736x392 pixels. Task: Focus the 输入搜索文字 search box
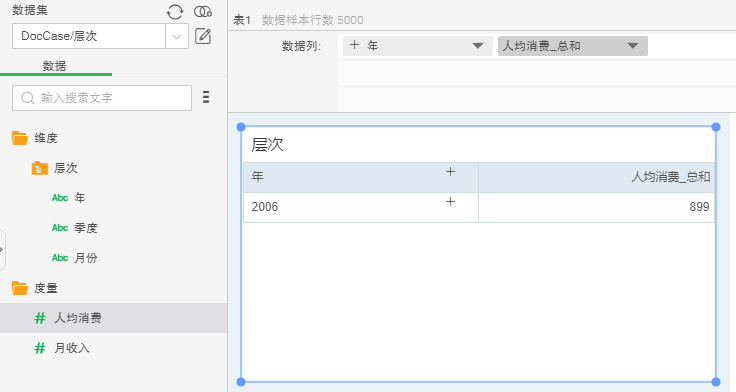click(x=102, y=98)
